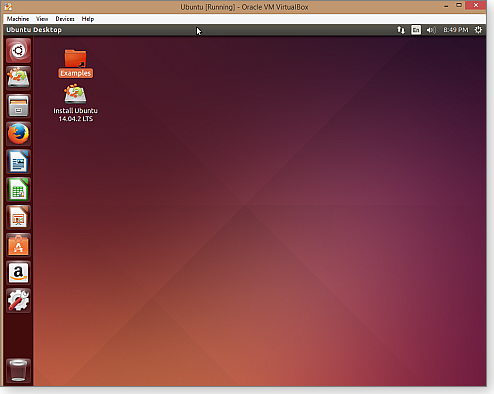Open LibreOffice Calc spreadsheet
Screen dimensions: 494x394
[x=18, y=190]
